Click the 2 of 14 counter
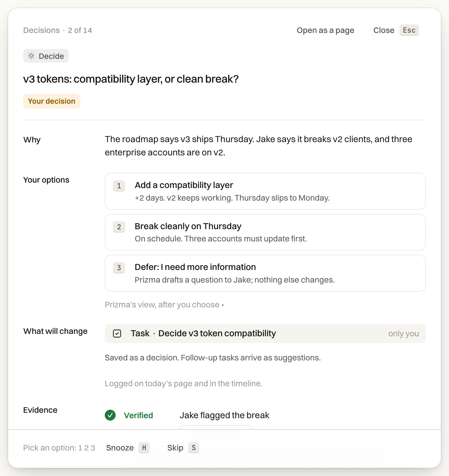This screenshot has height=476, width=449. tap(80, 30)
